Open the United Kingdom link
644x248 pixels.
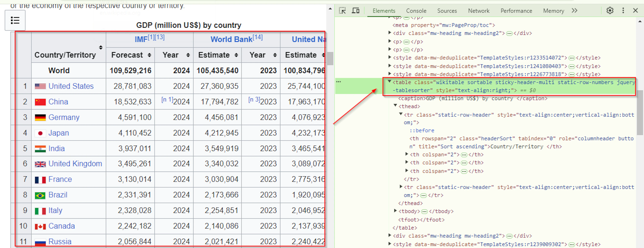[x=75, y=164]
